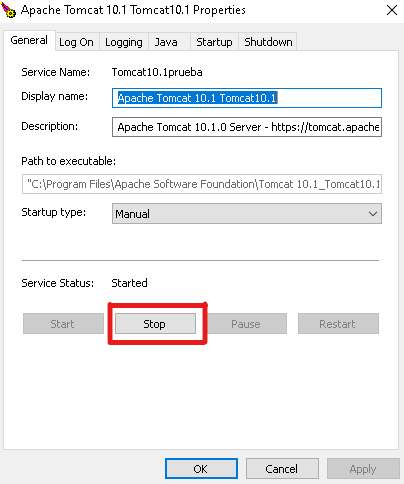Click the disabled Start button
This screenshot has height=484, width=404.
(63, 324)
